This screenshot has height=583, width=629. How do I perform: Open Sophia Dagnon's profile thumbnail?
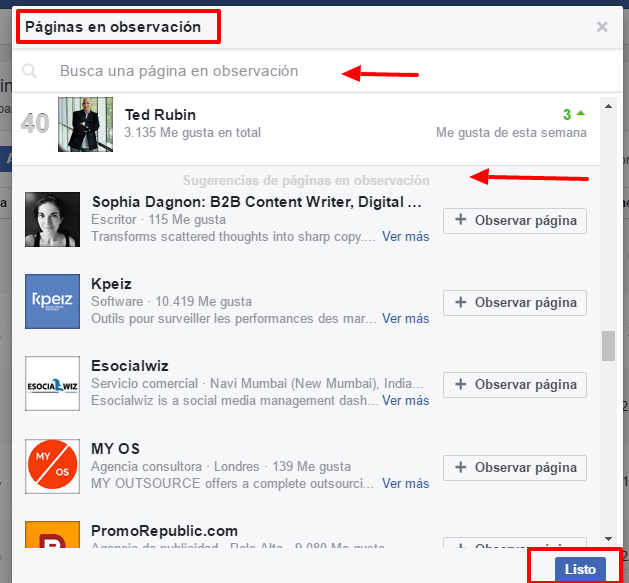[x=53, y=219]
